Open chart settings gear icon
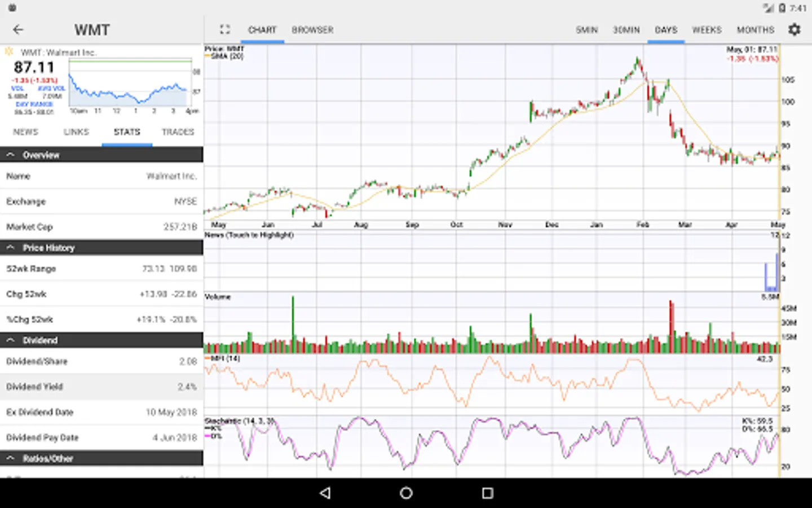This screenshot has height=508, width=812. click(795, 29)
